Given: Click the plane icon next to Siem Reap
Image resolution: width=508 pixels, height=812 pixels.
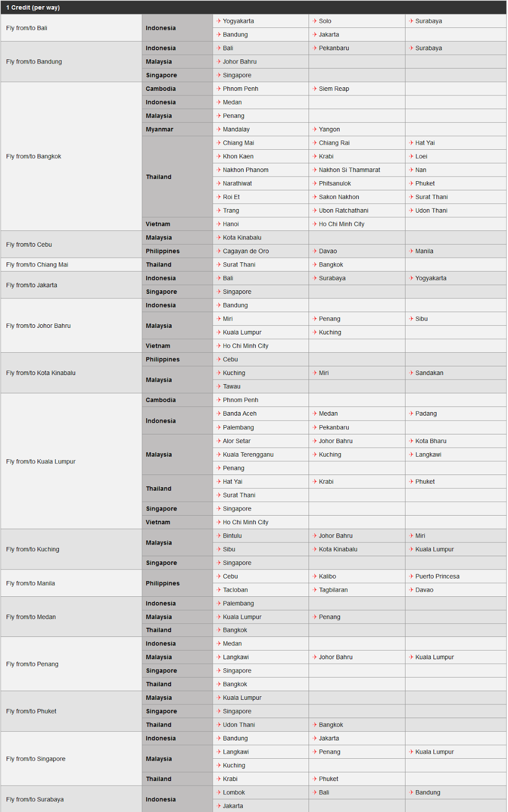Looking at the screenshot, I should click(x=315, y=89).
